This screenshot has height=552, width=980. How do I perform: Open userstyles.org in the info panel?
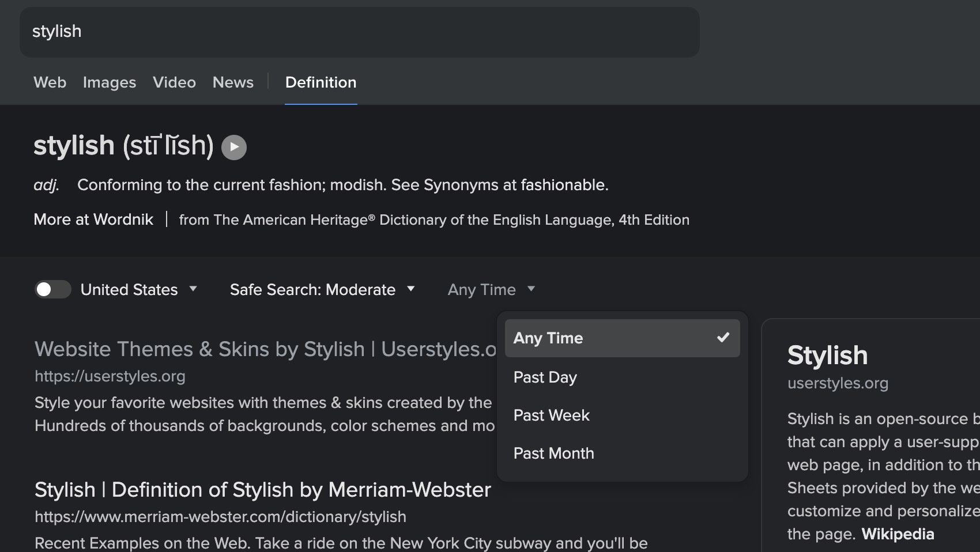tap(838, 383)
